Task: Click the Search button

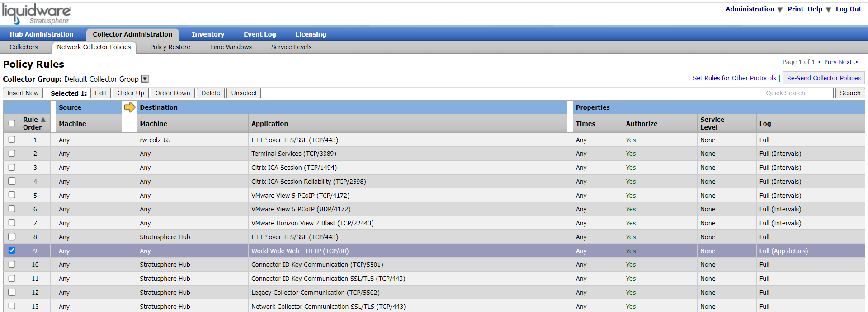Action: (850, 93)
